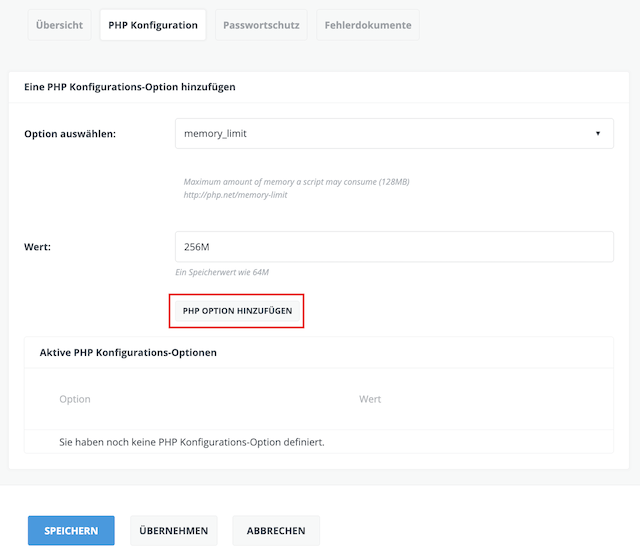Click the dropdown arrow of Option auswählen

(598, 133)
